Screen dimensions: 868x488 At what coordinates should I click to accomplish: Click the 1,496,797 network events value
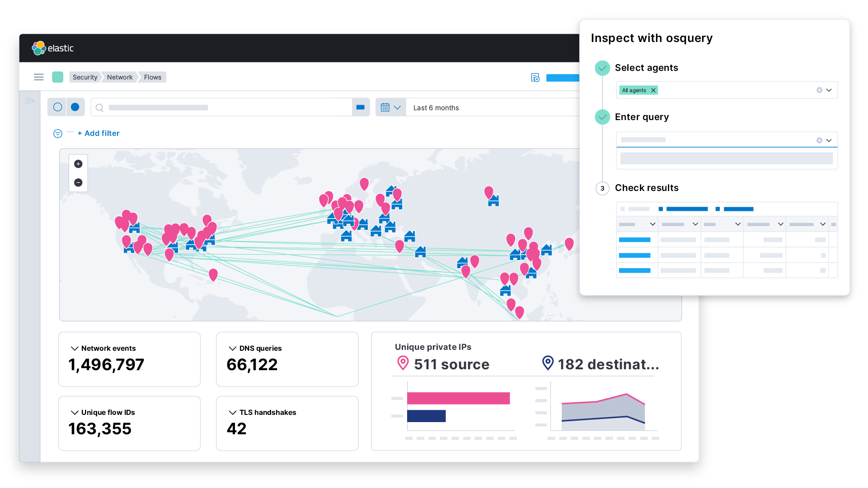[x=106, y=365]
